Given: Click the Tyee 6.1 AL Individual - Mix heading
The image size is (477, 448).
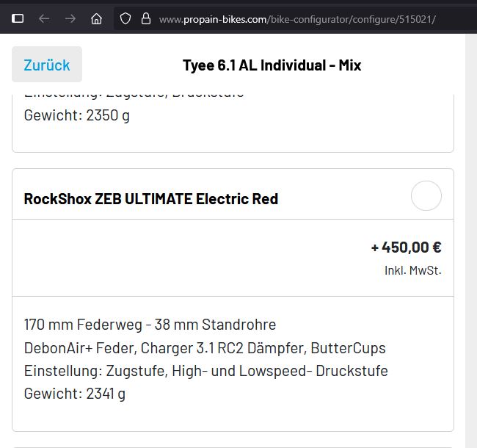Looking at the screenshot, I should point(272,65).
